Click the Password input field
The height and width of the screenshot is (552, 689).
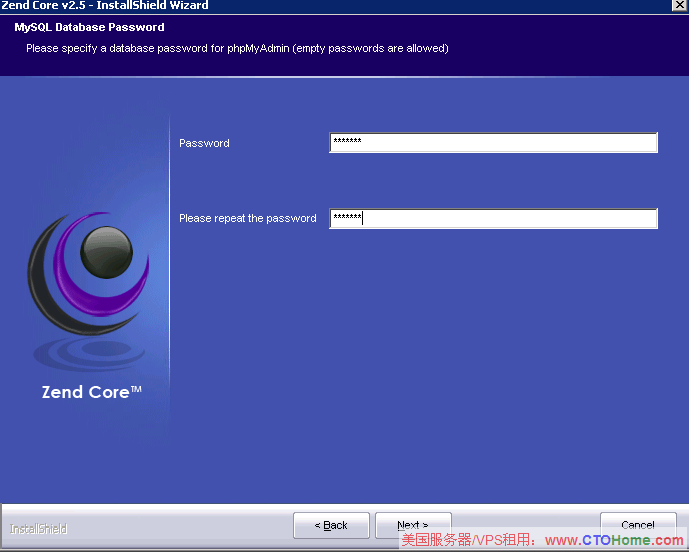(493, 142)
